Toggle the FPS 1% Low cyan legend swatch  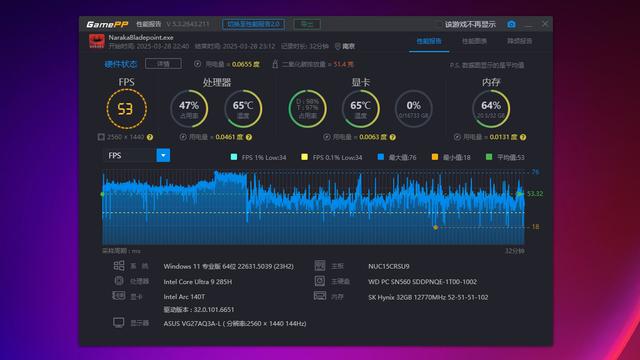[x=234, y=157]
